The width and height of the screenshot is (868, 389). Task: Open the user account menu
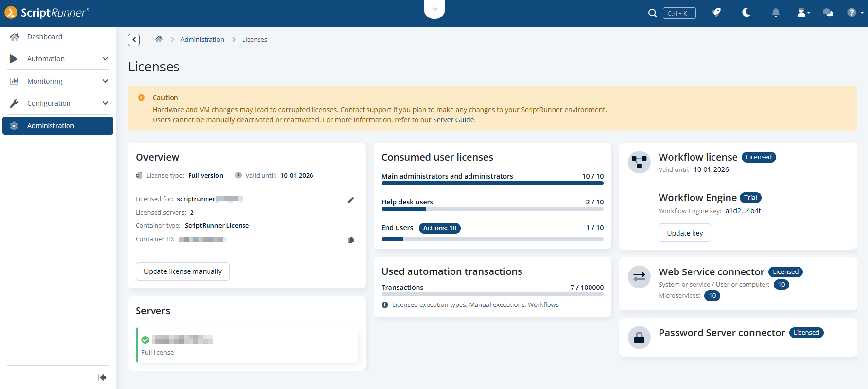(803, 13)
